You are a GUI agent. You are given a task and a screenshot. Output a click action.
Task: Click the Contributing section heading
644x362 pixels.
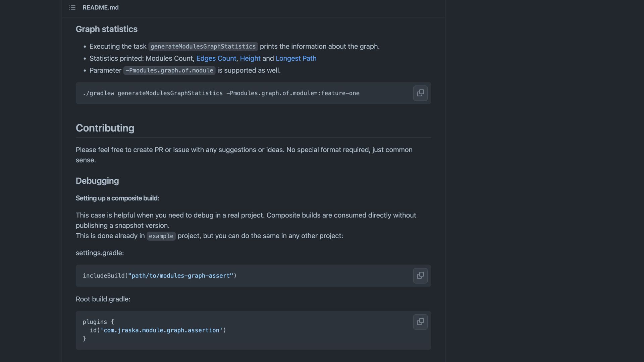pyautogui.click(x=105, y=128)
